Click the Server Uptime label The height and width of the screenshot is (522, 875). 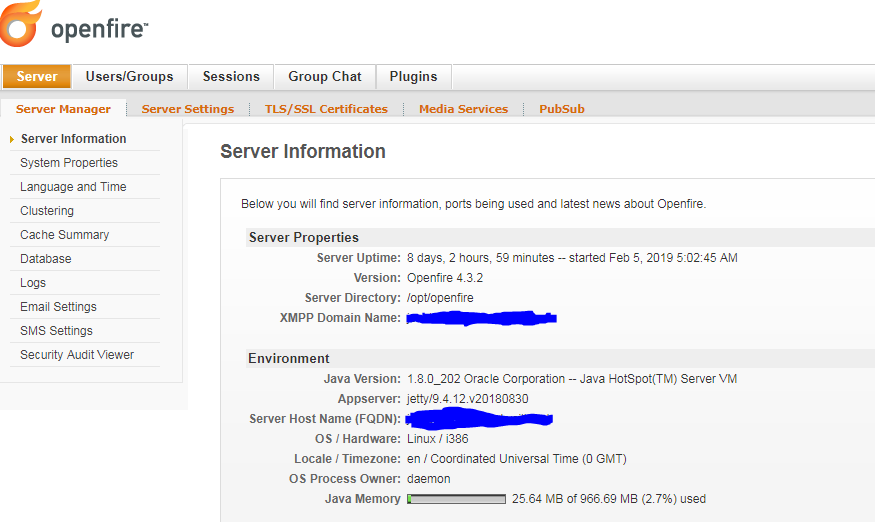point(358,258)
